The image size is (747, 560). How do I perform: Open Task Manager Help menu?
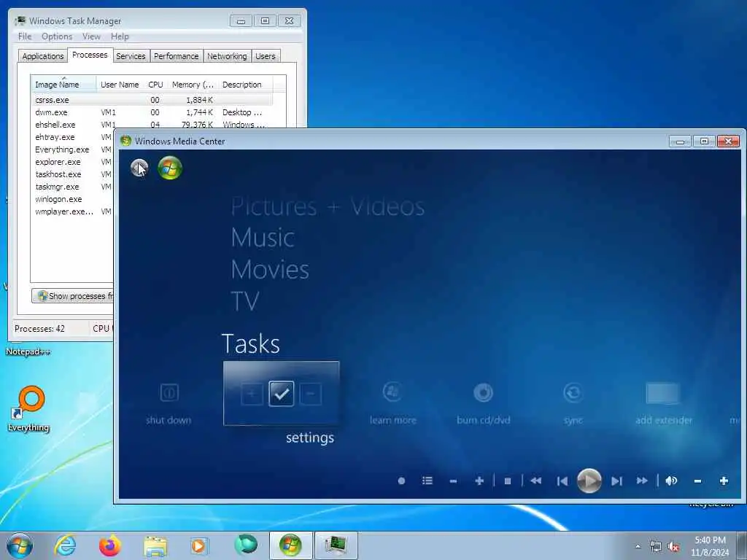(120, 36)
